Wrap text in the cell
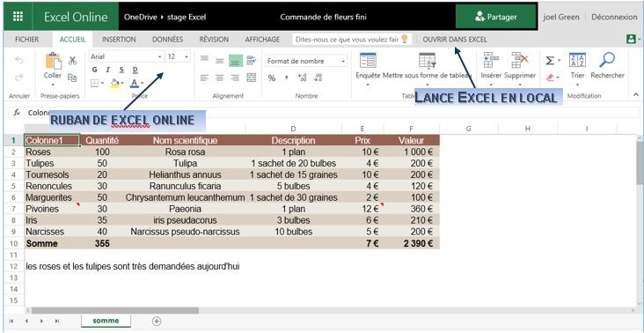644x333 pixels. [x=251, y=61]
